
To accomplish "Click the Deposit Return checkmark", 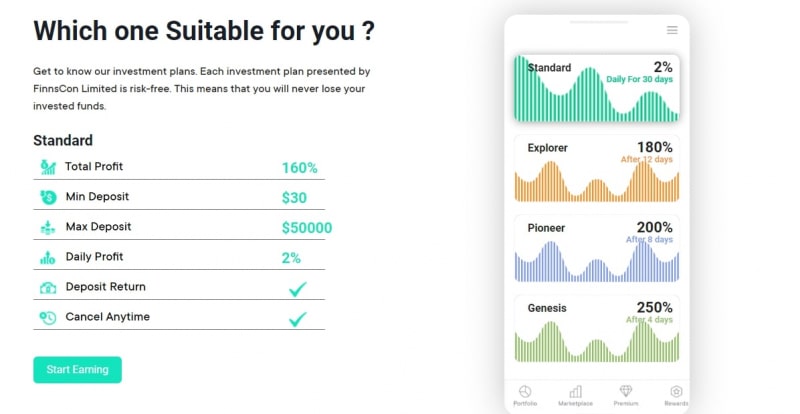I will pyautogui.click(x=297, y=289).
